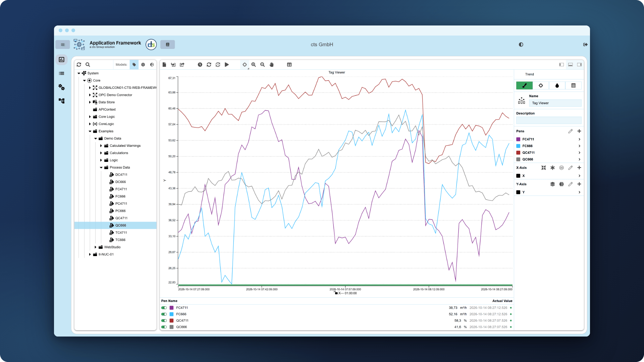644x362 pixels.
Task: Select the pan hand tool
Action: pyautogui.click(x=272, y=65)
